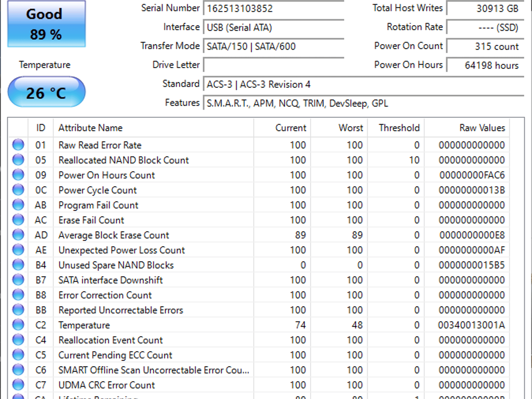This screenshot has width=532, height=399.
Task: Click status orb icon for Raw Read Error Rate
Action: coord(18,145)
